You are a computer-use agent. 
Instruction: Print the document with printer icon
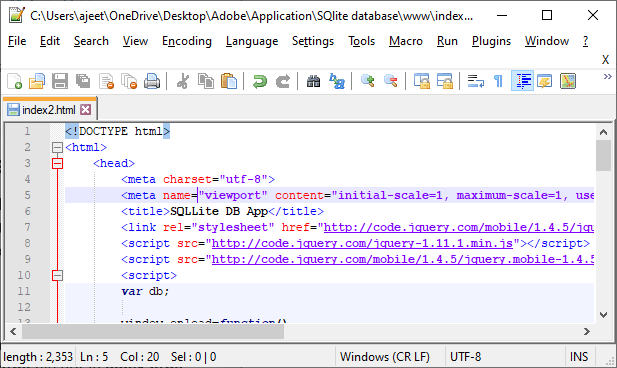pyautogui.click(x=152, y=81)
